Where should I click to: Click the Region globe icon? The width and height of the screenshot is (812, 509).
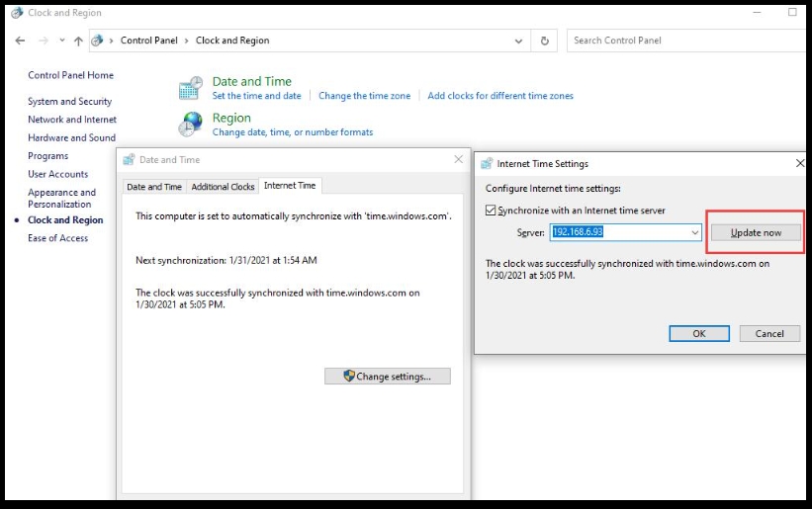point(190,124)
